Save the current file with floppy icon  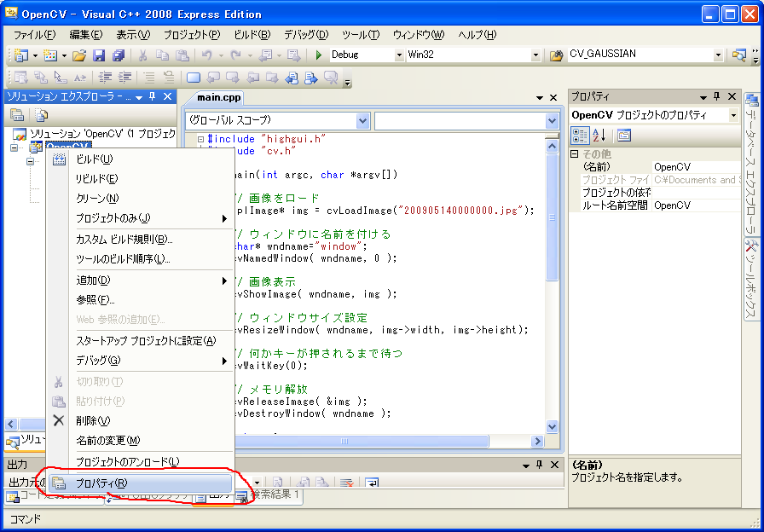(99, 55)
